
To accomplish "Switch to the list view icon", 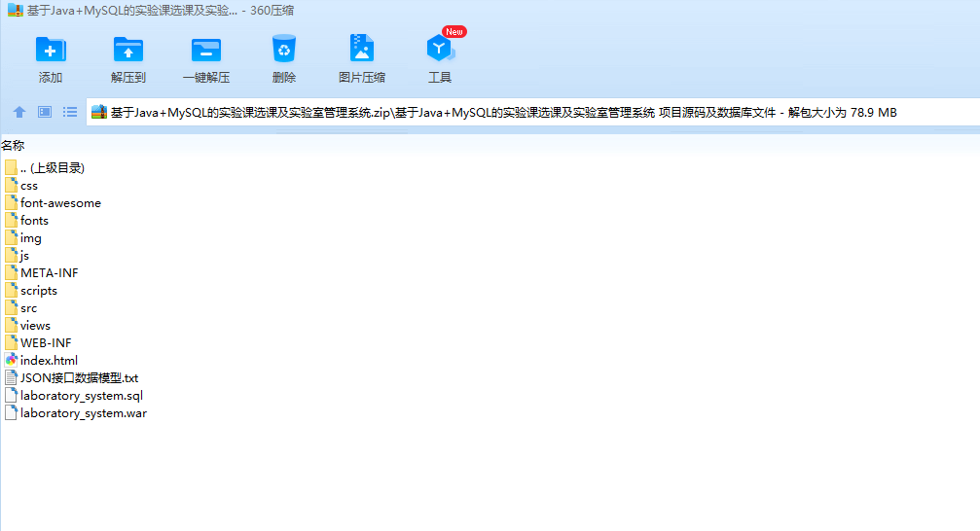I will [x=70, y=112].
